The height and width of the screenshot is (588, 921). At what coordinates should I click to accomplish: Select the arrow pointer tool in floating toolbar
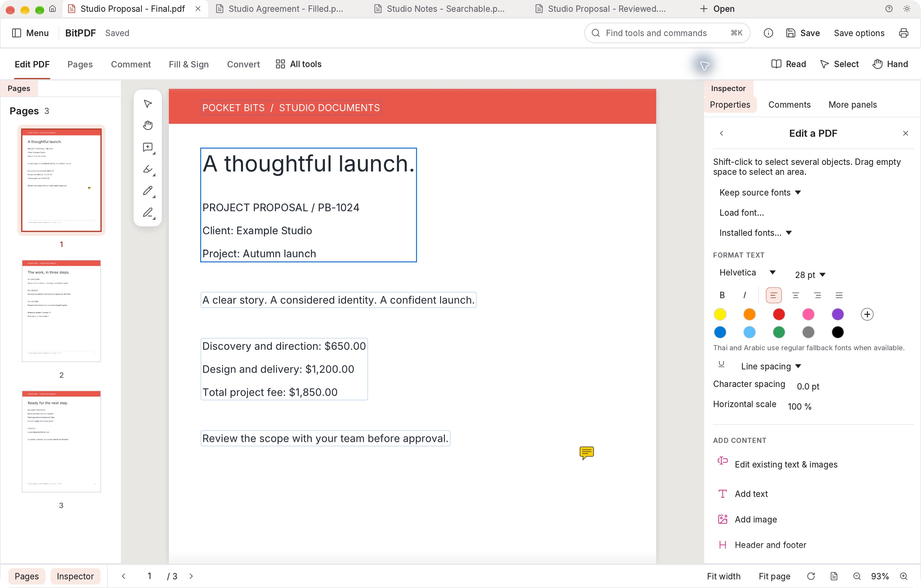[x=148, y=104]
